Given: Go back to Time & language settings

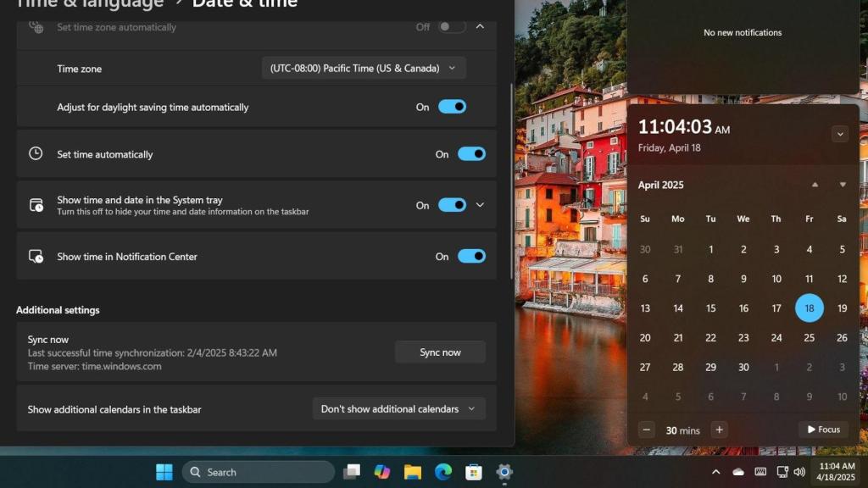Looking at the screenshot, I should point(87,4).
